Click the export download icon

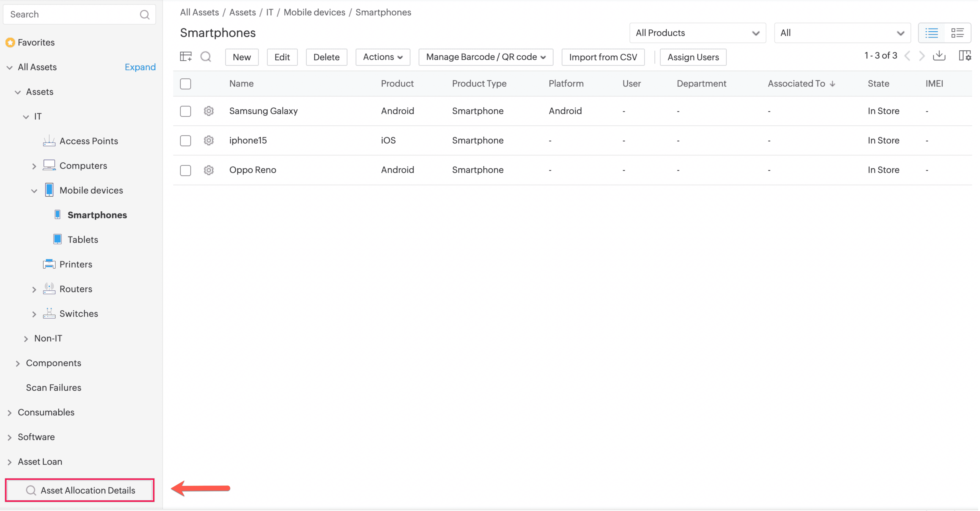pyautogui.click(x=939, y=56)
